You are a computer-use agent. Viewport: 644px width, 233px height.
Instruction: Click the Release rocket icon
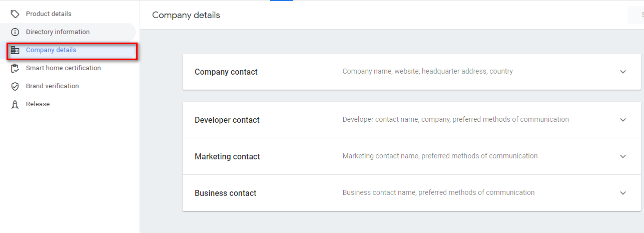tap(15, 104)
